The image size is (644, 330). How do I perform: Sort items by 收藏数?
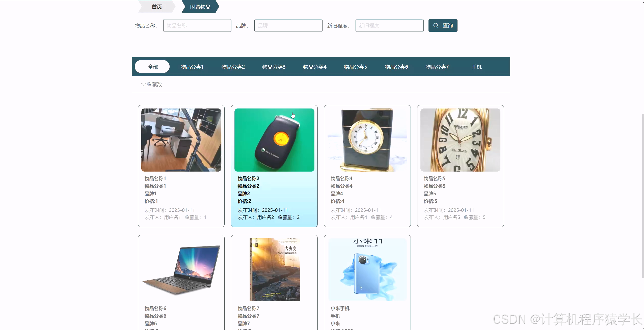(x=151, y=84)
